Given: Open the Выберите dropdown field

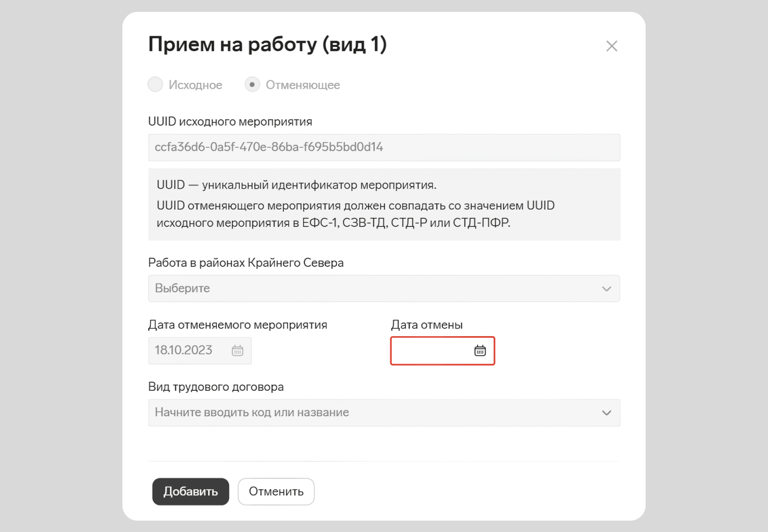Looking at the screenshot, I should (384, 288).
